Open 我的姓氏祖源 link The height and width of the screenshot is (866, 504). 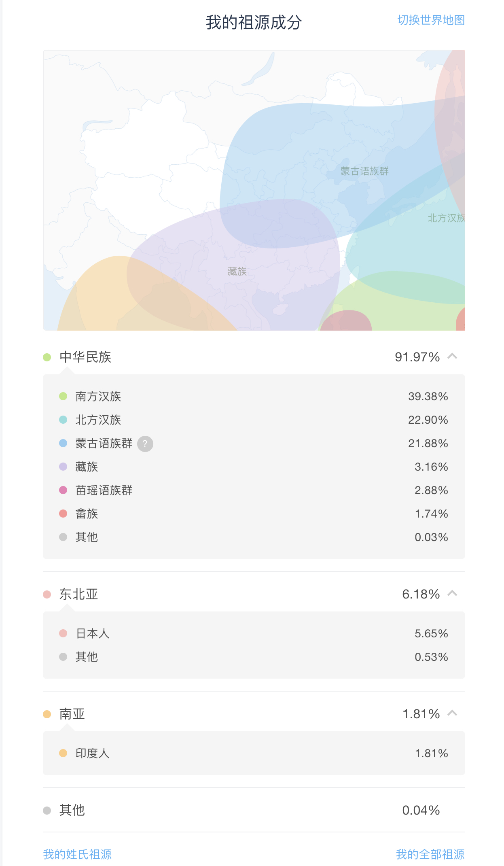tap(77, 854)
